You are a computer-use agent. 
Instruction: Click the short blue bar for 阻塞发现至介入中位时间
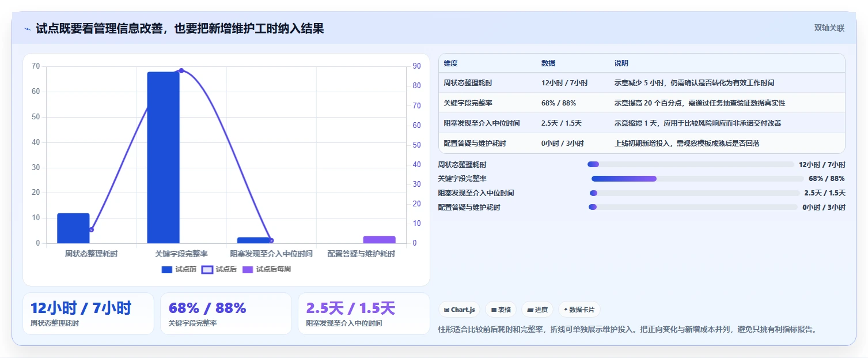tap(253, 240)
